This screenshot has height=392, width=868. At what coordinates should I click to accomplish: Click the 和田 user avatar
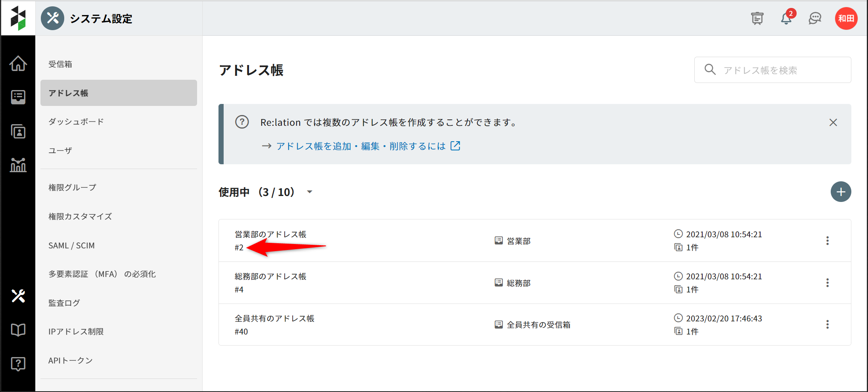point(846,19)
